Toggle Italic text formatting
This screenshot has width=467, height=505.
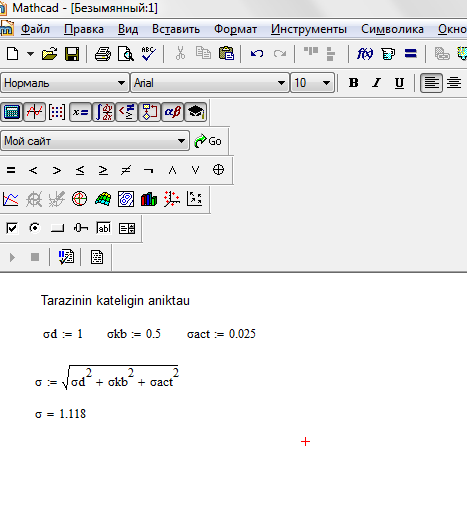tap(377, 83)
